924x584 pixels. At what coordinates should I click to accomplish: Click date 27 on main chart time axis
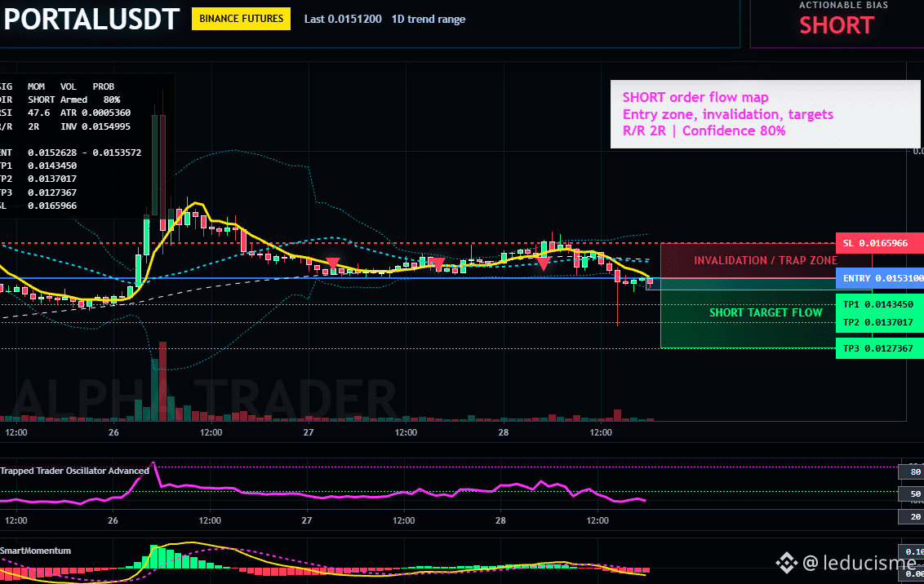pos(309,432)
